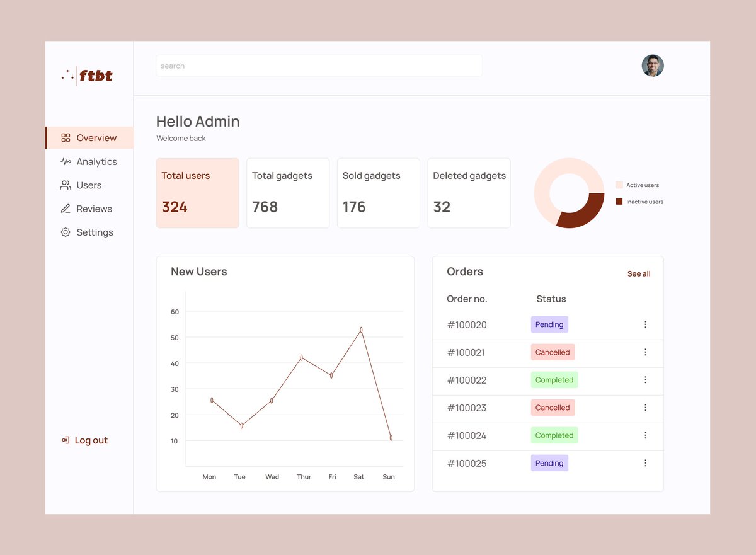The width and height of the screenshot is (756, 555).
Task: Click the See all link in Orders
Action: (x=638, y=273)
